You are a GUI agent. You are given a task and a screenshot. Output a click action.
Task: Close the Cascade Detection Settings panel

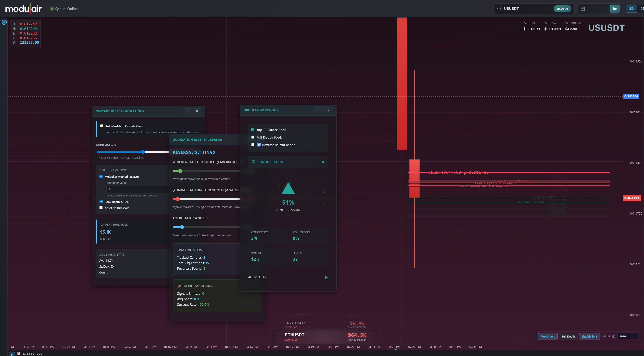coord(197,111)
